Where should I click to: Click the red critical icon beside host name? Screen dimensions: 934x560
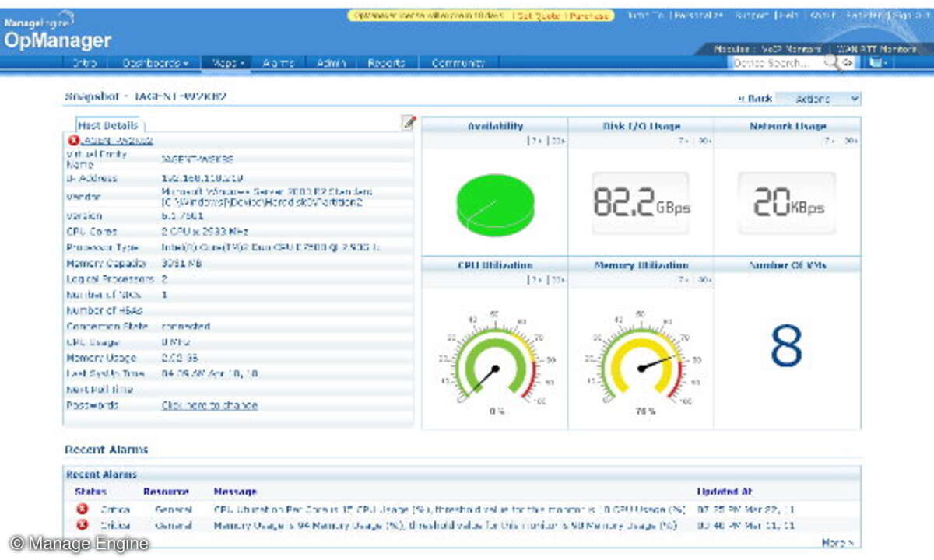pyautogui.click(x=74, y=141)
